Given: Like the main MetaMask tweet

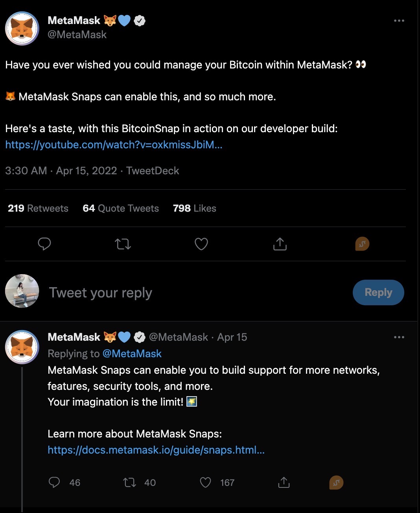Looking at the screenshot, I should [x=201, y=244].
